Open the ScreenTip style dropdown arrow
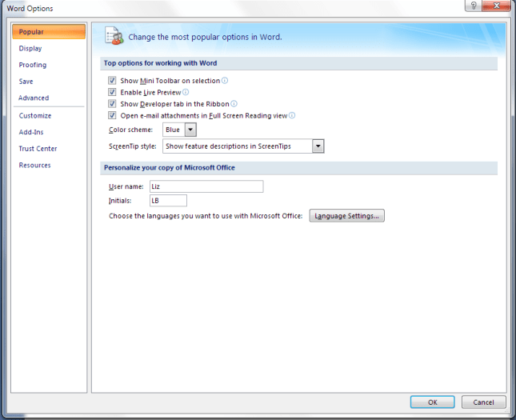The height and width of the screenshot is (420, 516). [318, 146]
